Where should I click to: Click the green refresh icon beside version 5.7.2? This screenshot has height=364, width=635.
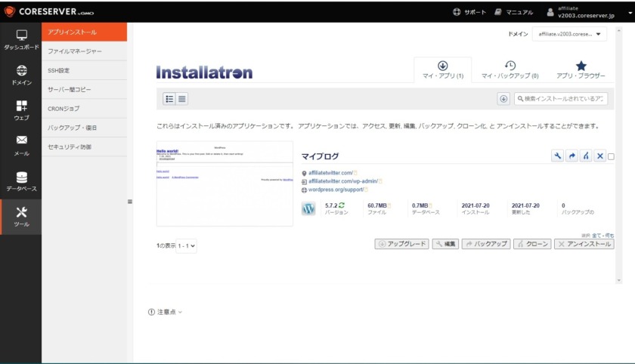click(x=342, y=205)
